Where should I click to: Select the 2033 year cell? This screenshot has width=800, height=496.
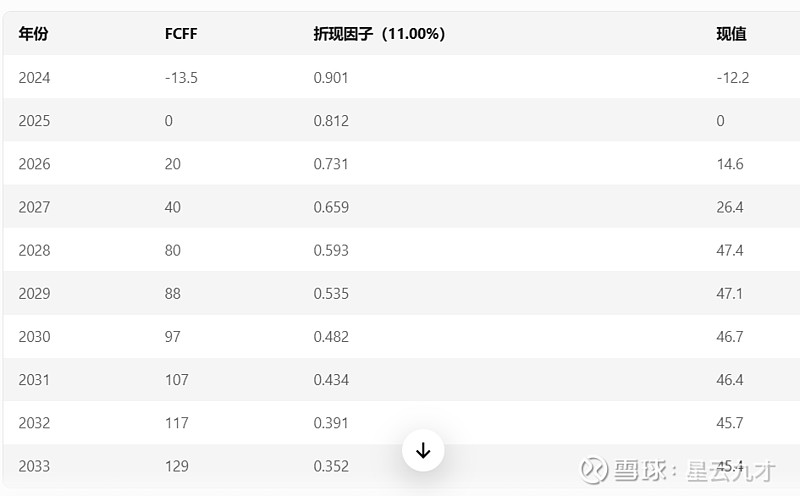[34, 466]
